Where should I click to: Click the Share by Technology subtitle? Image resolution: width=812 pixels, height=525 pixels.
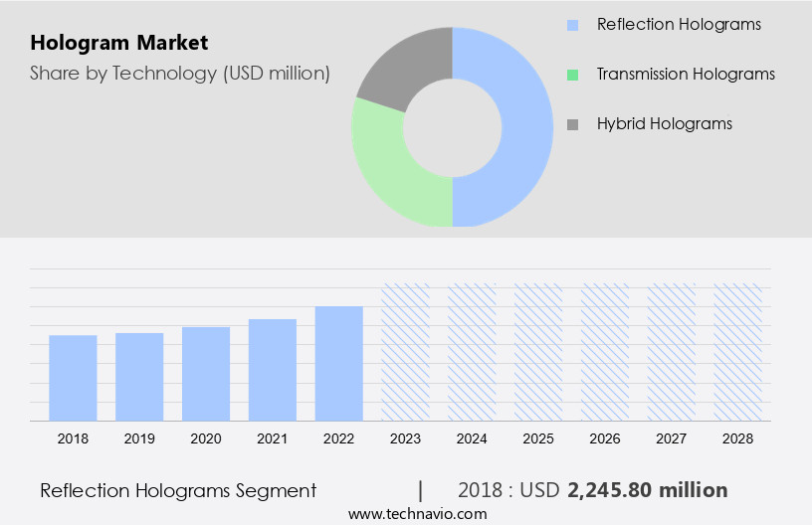(x=180, y=74)
